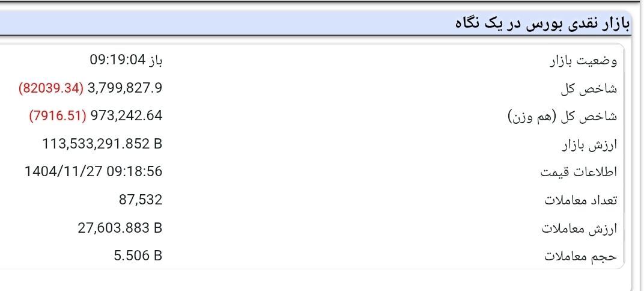Select the ارزش بازار label
This screenshot has width=644, height=291.
[x=589, y=145]
